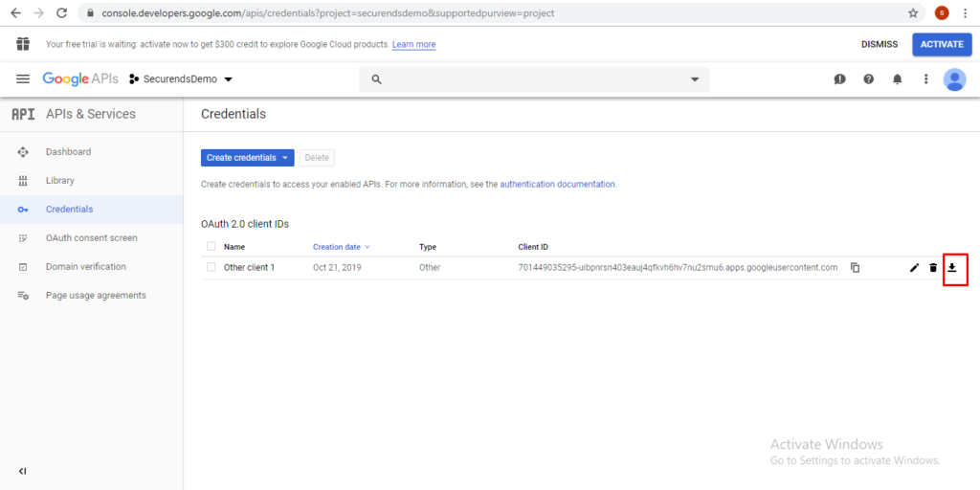Go to Domain verification
Screen dimensions: 980x490
[85, 267]
